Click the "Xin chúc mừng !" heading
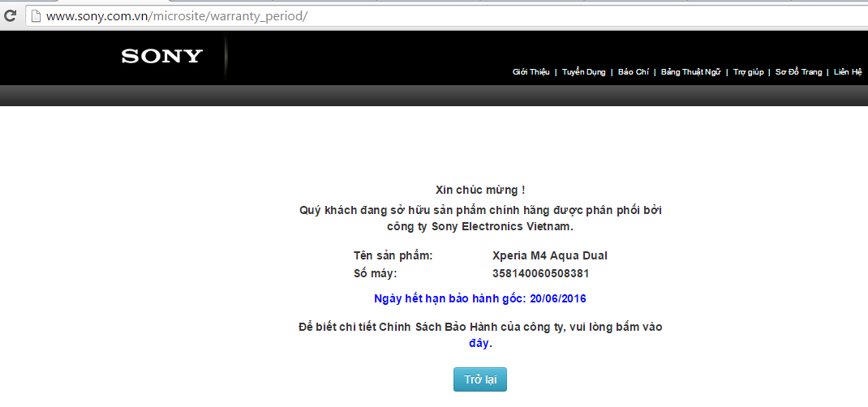The image size is (868, 407). (479, 190)
